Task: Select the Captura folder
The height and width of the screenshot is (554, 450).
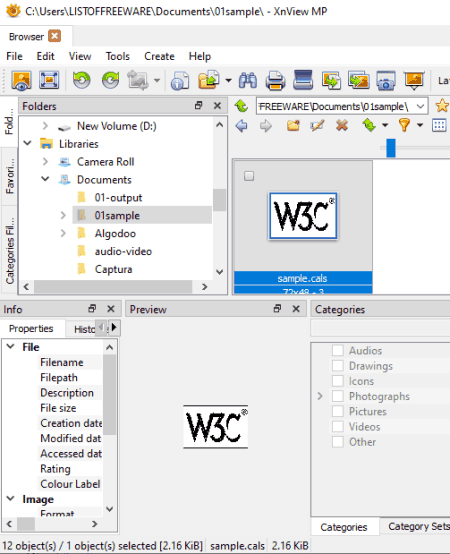Action: [113, 269]
